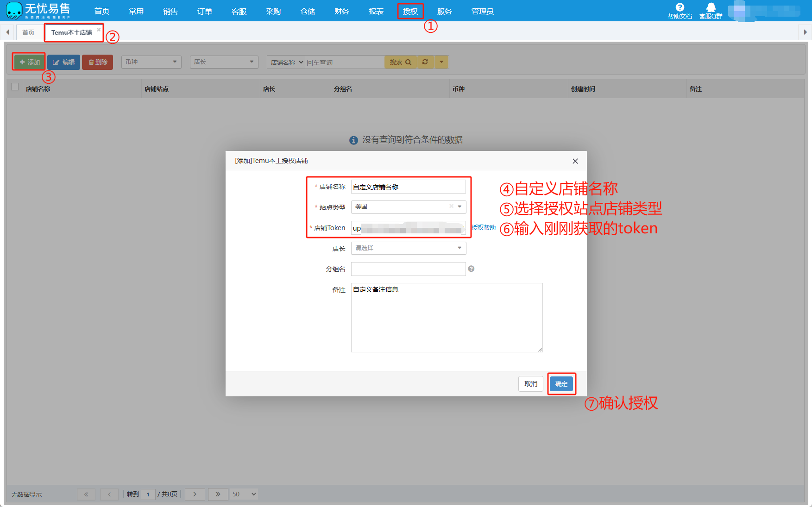This screenshot has height=507, width=812.
Task: Expand the extra search options arrow
Action: 441,62
